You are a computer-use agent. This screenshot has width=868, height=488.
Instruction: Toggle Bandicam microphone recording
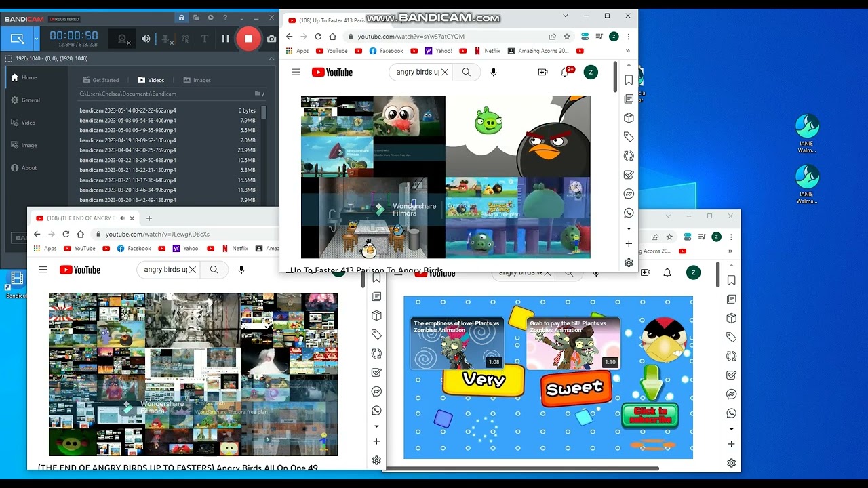(165, 39)
